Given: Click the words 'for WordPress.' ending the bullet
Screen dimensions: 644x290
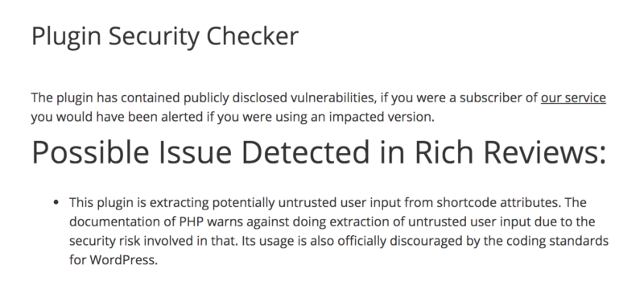Looking at the screenshot, I should pyautogui.click(x=114, y=259).
